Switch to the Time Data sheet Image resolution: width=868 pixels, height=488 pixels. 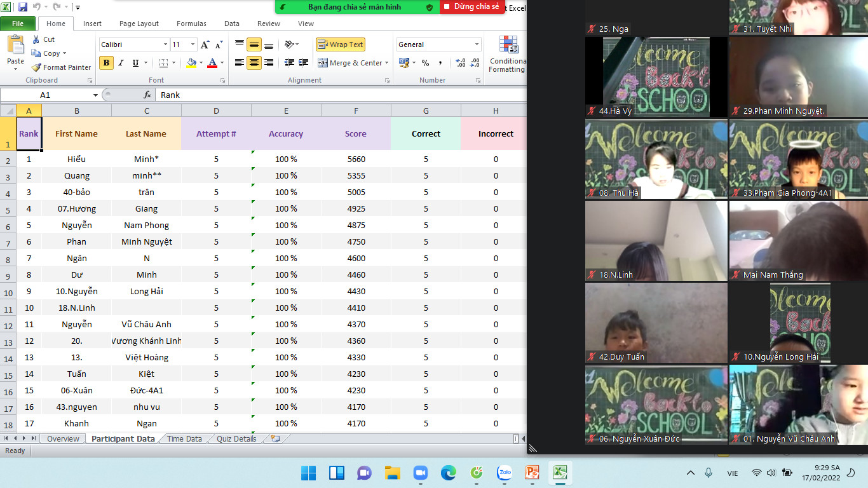click(184, 438)
